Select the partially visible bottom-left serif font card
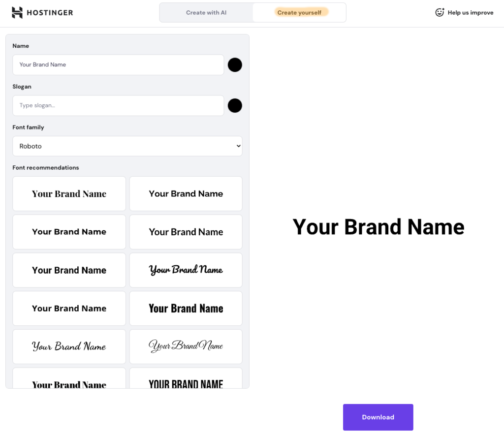 (x=69, y=378)
